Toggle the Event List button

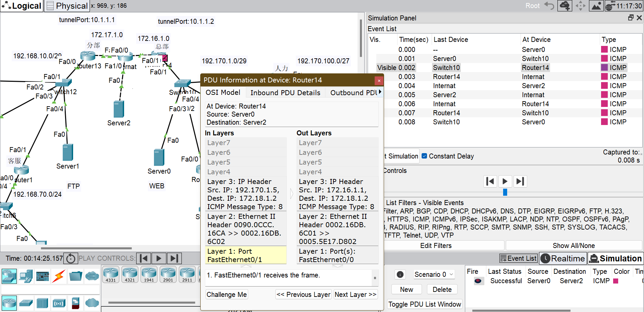pyautogui.click(x=518, y=258)
